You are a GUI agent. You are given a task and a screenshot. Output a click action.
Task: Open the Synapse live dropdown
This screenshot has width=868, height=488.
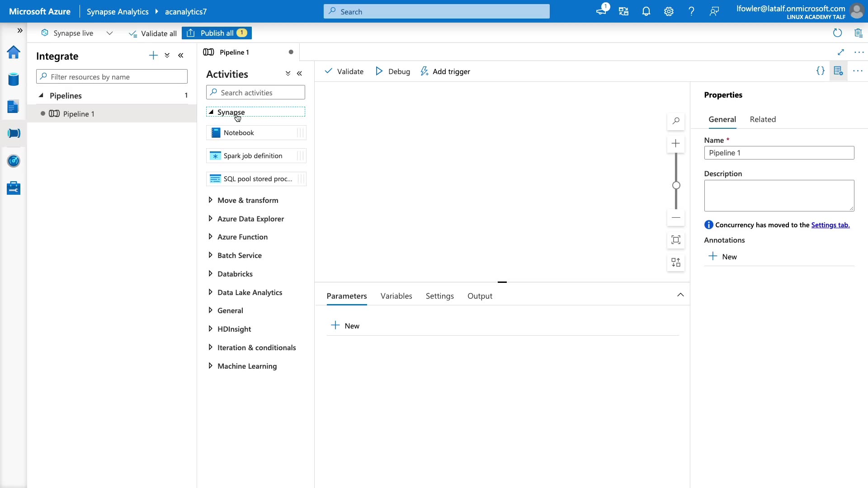(109, 33)
